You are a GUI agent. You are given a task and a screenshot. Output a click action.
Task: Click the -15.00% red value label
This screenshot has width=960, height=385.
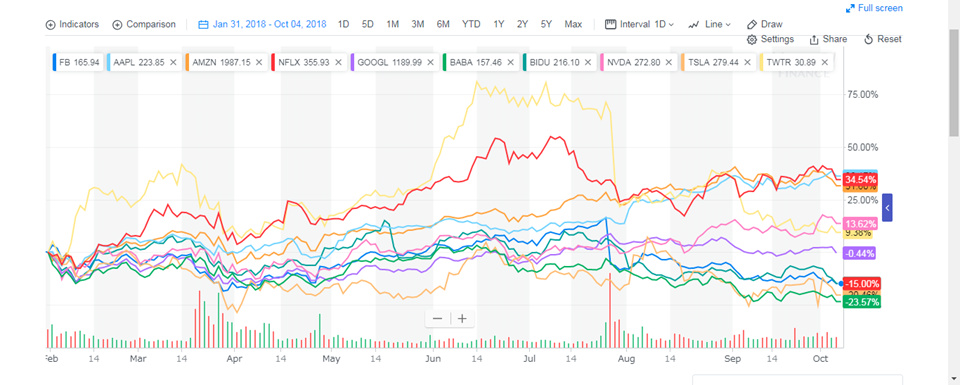coord(861,283)
